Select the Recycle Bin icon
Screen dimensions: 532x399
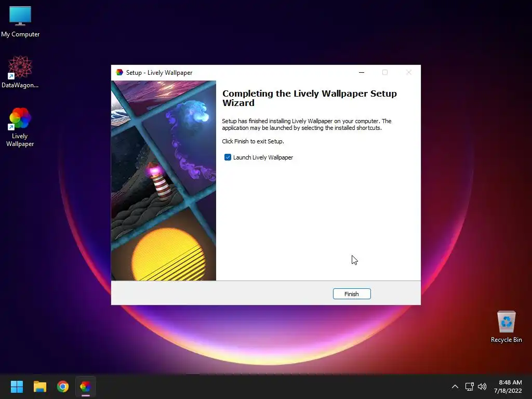click(506, 327)
